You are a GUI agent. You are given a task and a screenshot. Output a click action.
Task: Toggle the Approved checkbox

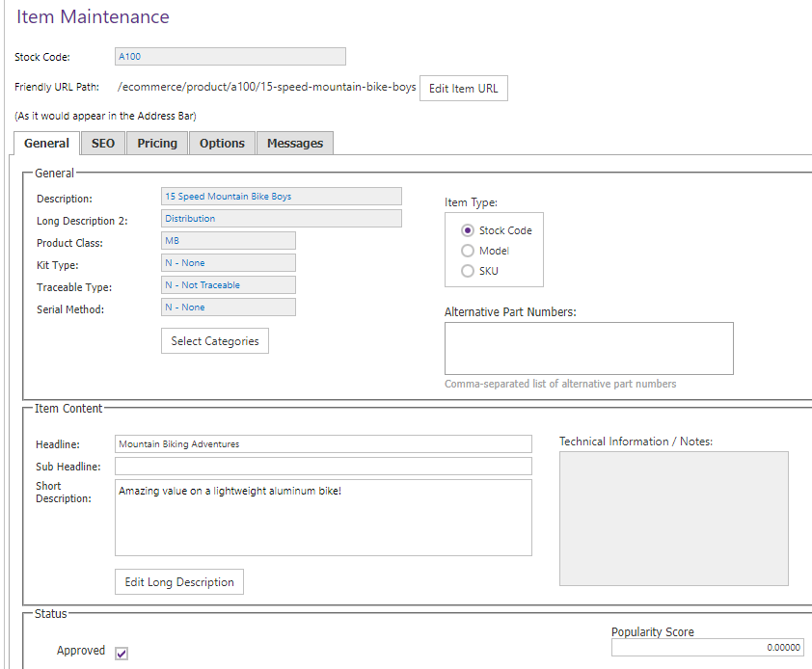(x=122, y=653)
